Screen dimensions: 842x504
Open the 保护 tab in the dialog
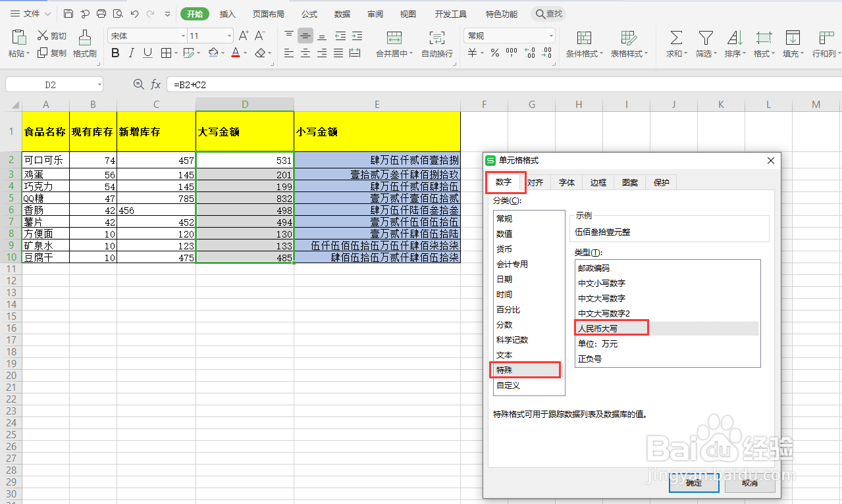662,182
